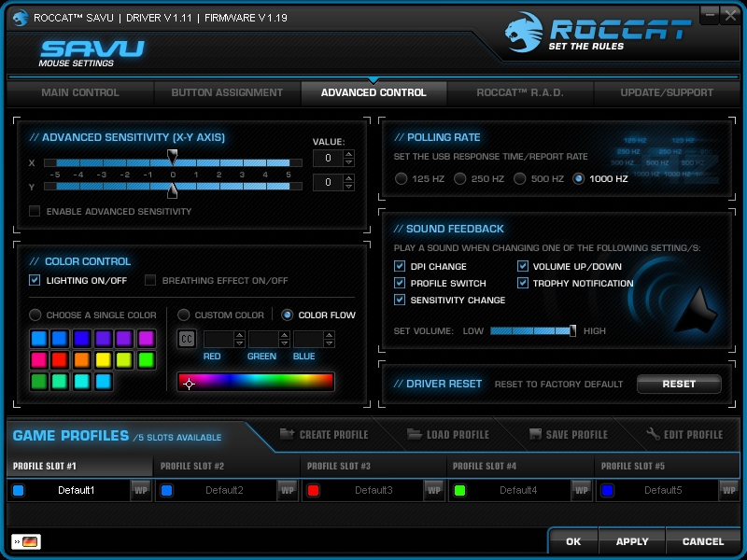Click the Edit Profile wrench icon
This screenshot has height=560, width=747.
(x=654, y=434)
